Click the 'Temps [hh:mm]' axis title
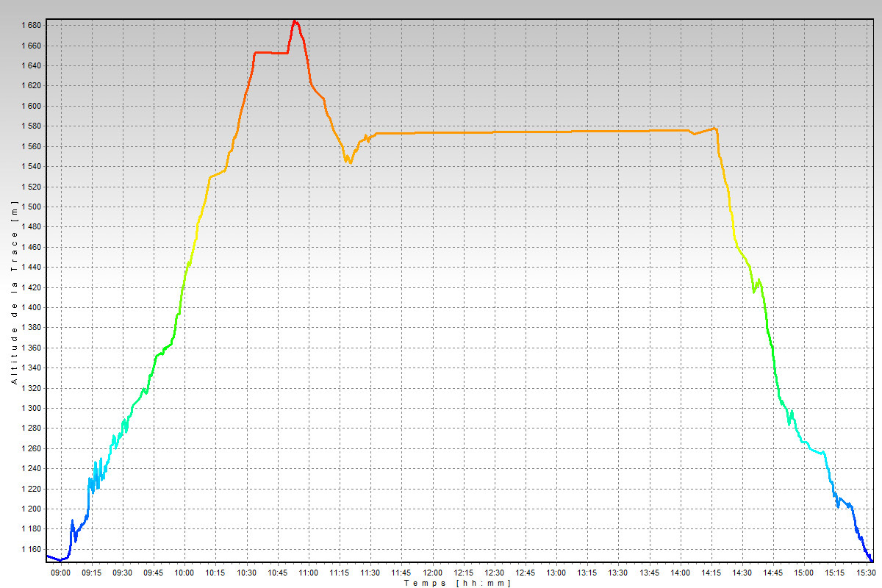 [x=457, y=583]
